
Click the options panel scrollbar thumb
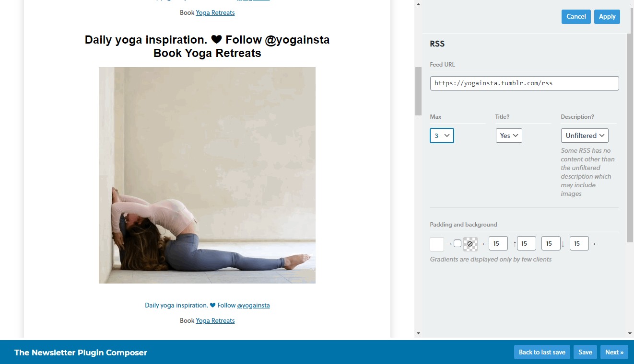click(630, 137)
